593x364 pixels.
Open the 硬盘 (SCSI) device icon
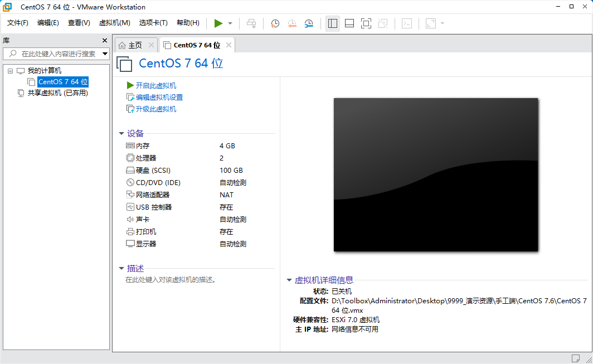pyautogui.click(x=129, y=170)
